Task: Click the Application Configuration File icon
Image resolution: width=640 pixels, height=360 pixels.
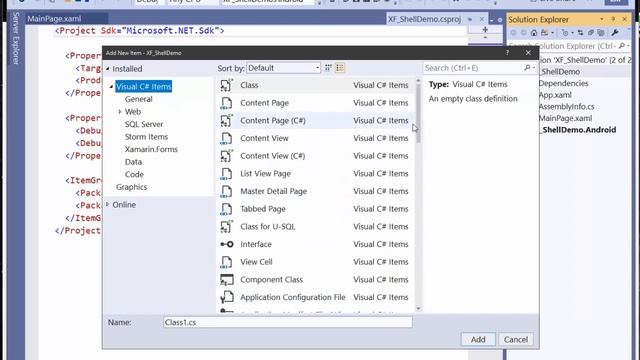Action: 227,297
